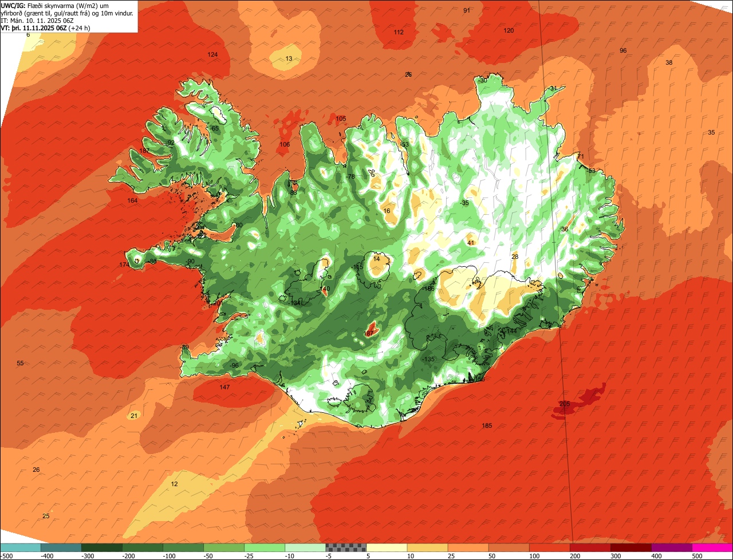Click the map value '-144' near the southeast coast

click(511, 331)
